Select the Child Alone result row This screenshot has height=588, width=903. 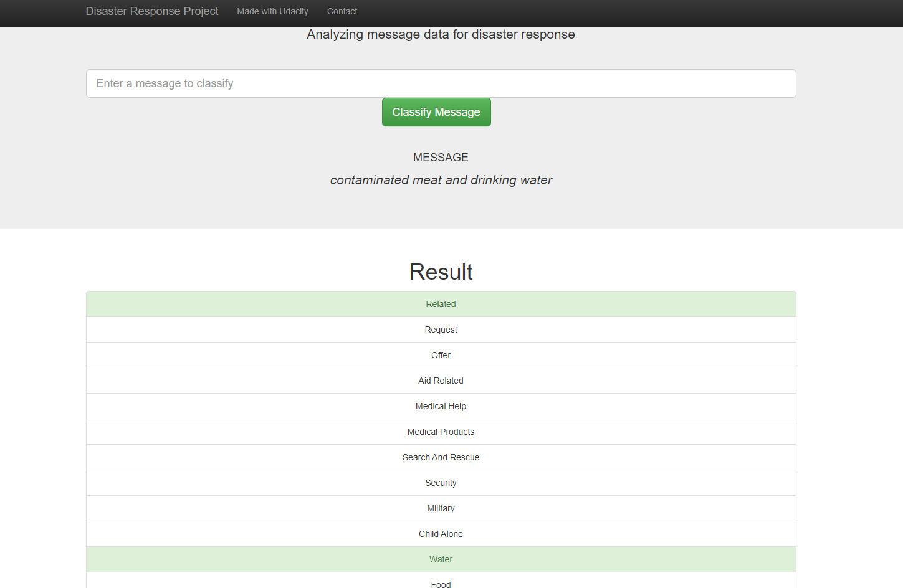(x=441, y=534)
